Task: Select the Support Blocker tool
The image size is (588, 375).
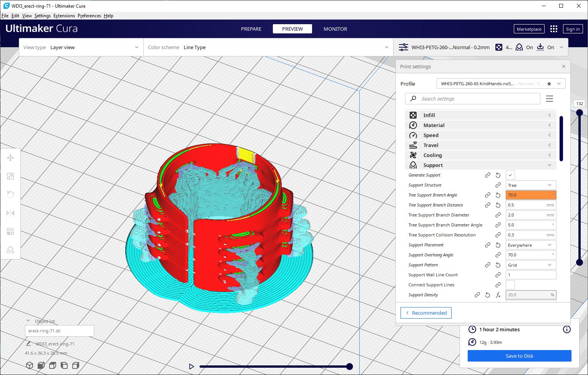Action: 10,250
